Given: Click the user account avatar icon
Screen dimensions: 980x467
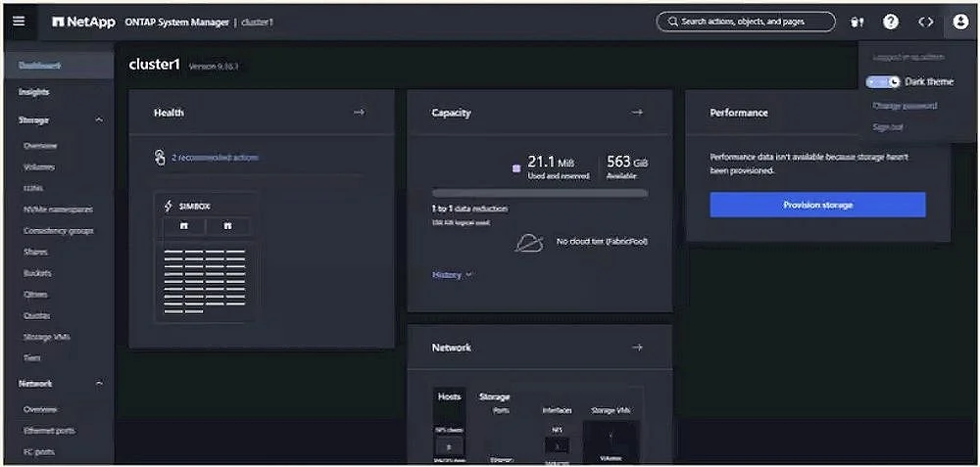Looking at the screenshot, I should (960, 22).
